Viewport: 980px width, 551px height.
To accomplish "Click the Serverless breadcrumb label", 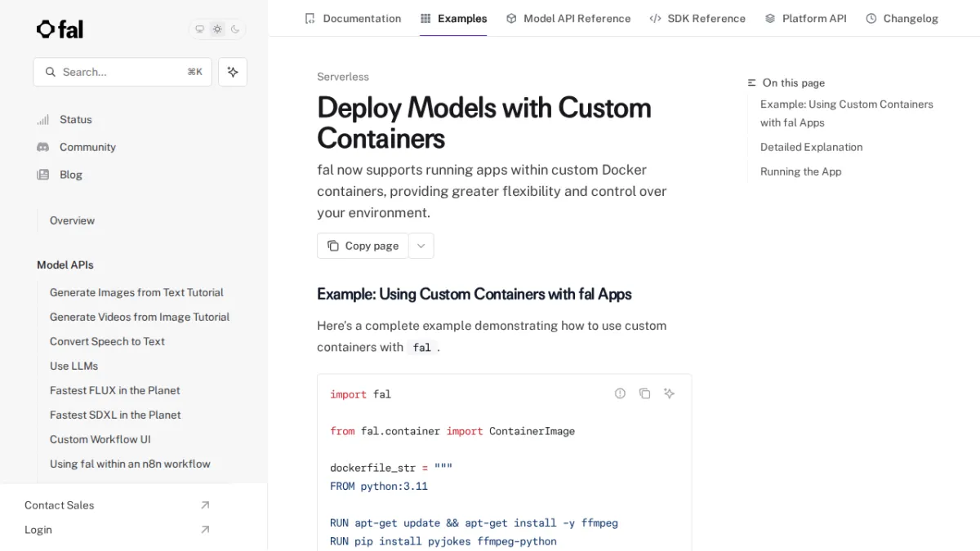I will (343, 77).
